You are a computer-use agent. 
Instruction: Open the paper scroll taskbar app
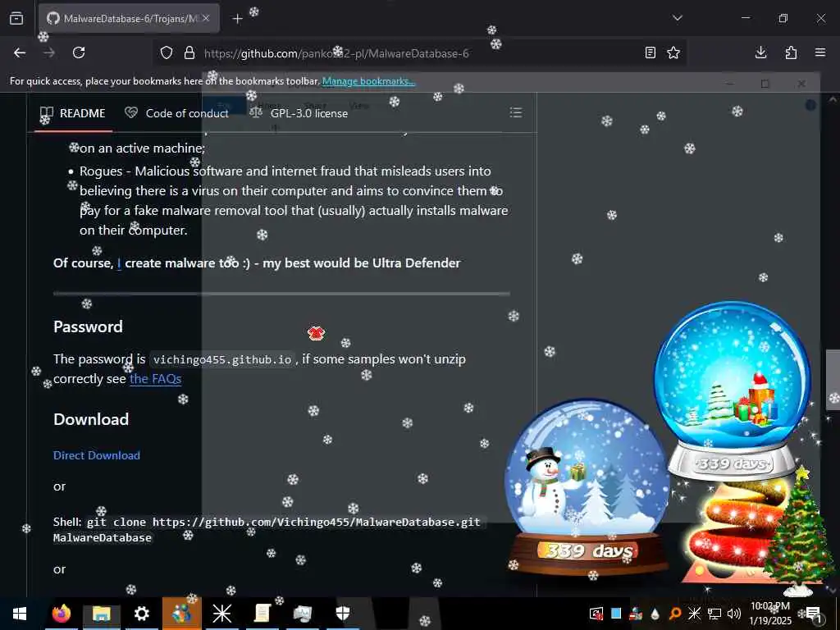tap(262, 614)
